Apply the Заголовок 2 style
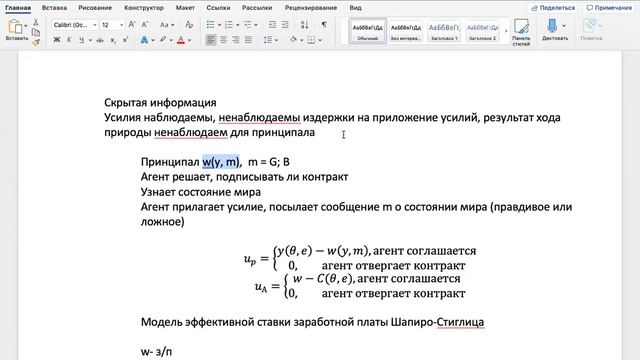 pos(482,31)
